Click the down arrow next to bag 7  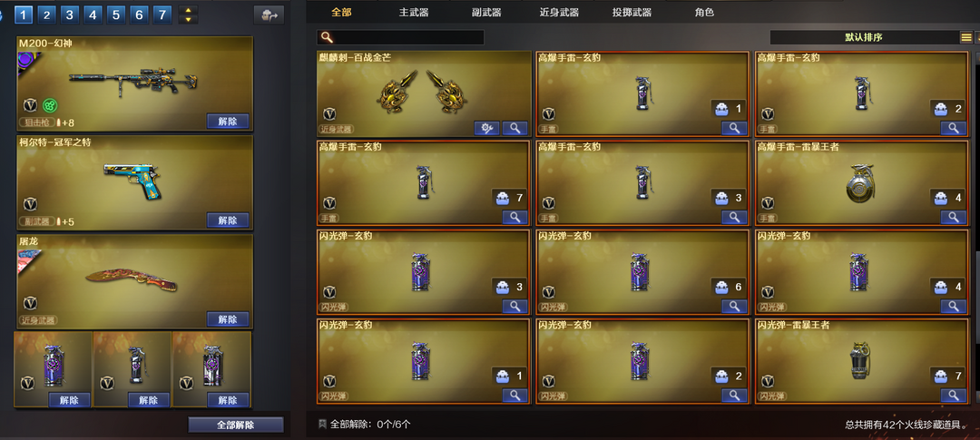click(x=188, y=20)
